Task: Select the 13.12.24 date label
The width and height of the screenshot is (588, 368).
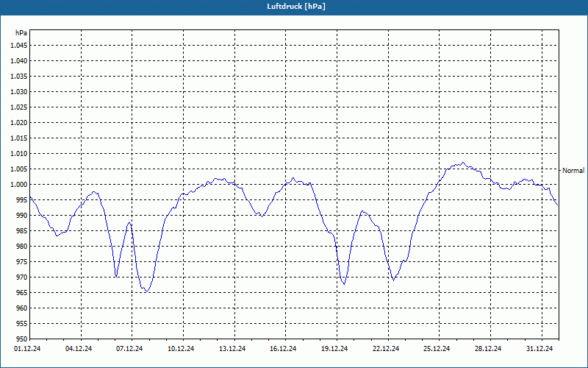Action: [x=232, y=349]
